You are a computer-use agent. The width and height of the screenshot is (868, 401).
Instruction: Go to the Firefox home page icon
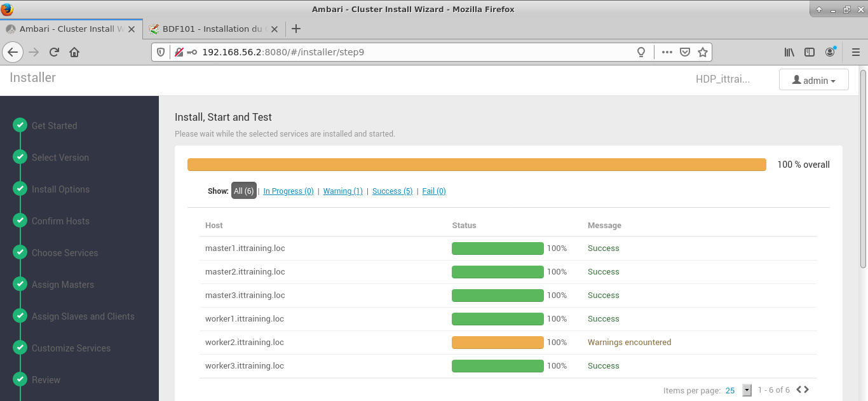[74, 52]
